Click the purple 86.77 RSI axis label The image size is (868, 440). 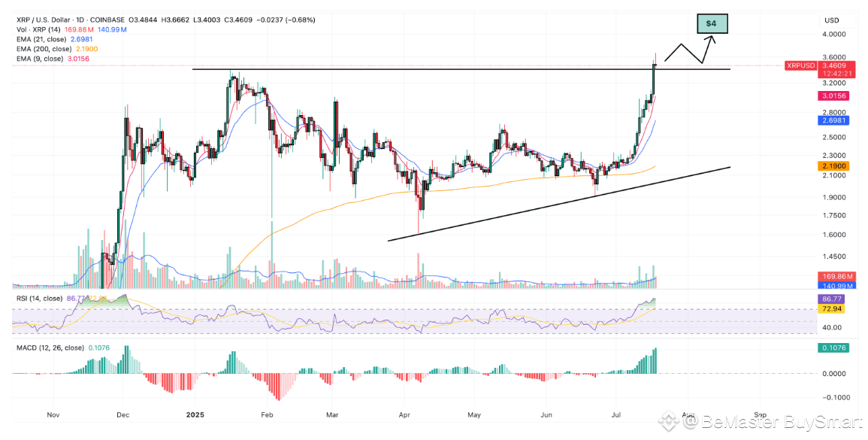[x=831, y=298]
